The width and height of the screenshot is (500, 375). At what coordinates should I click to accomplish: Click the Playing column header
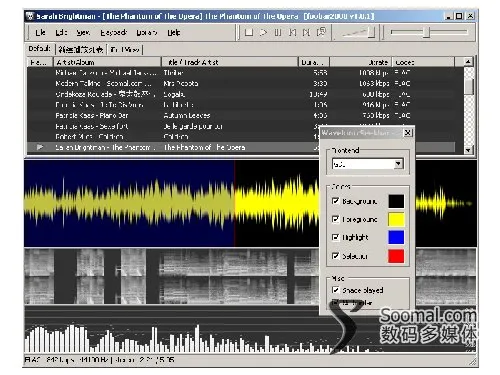40,62
